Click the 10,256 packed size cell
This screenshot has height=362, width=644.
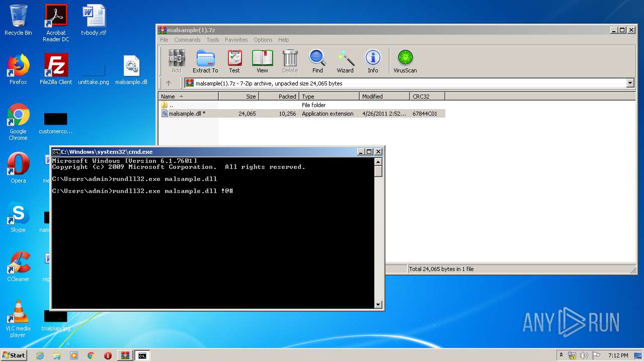tap(287, 114)
